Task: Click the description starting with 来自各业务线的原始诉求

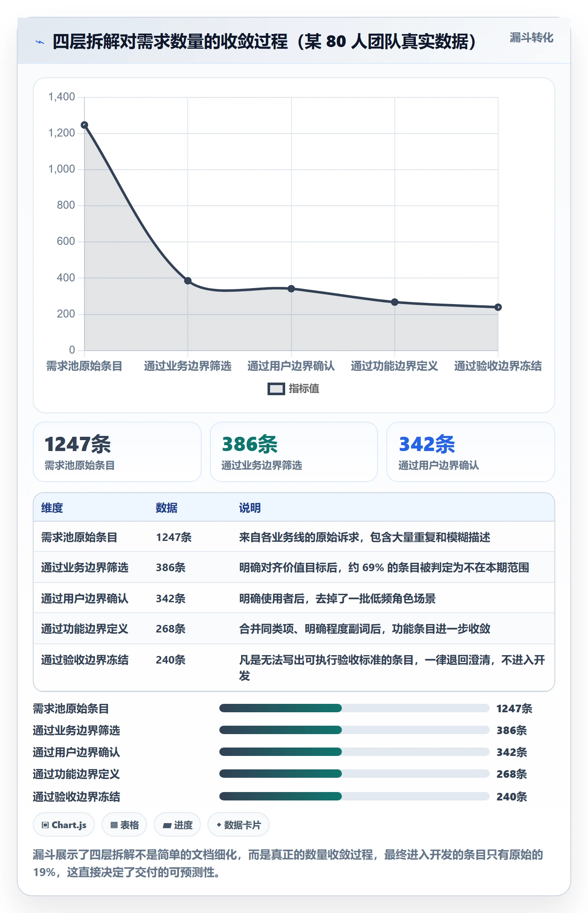Action: 365,537
